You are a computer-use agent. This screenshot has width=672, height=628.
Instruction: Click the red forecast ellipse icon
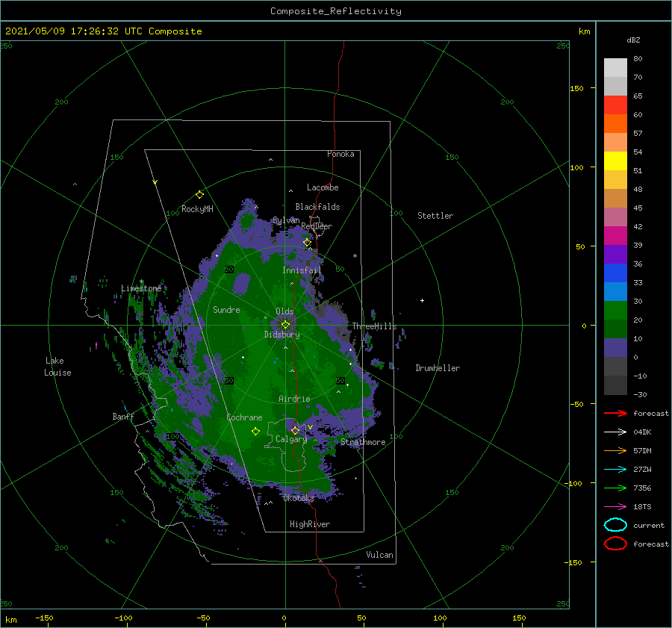pos(615,544)
